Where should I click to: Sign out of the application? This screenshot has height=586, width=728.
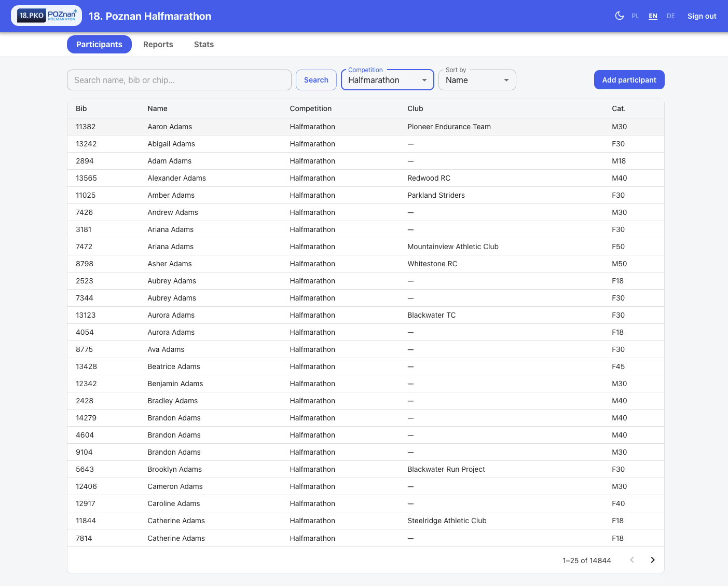click(702, 16)
